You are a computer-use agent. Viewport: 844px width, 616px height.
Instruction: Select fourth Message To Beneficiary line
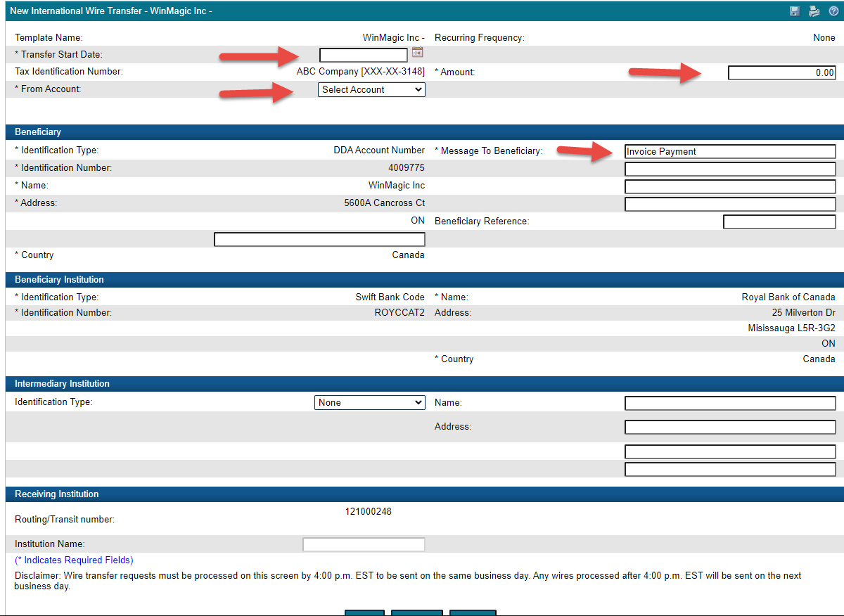coord(730,205)
